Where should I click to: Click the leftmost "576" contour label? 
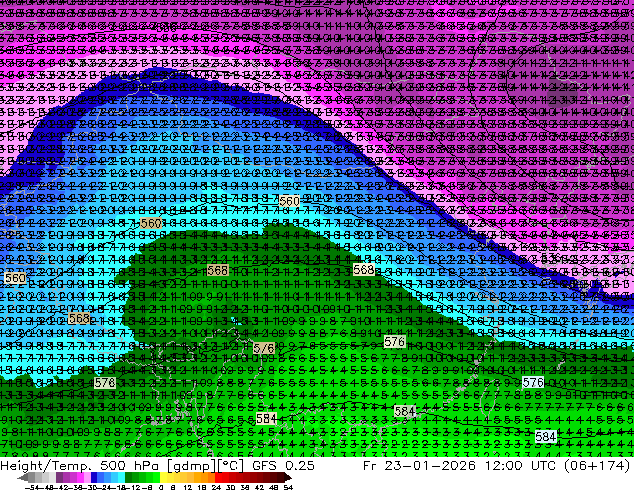105,382
